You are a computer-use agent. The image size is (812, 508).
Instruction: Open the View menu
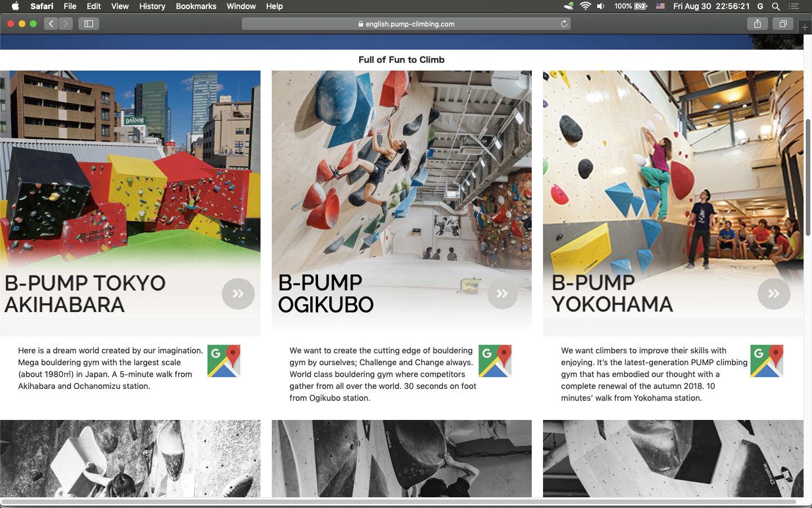120,6
